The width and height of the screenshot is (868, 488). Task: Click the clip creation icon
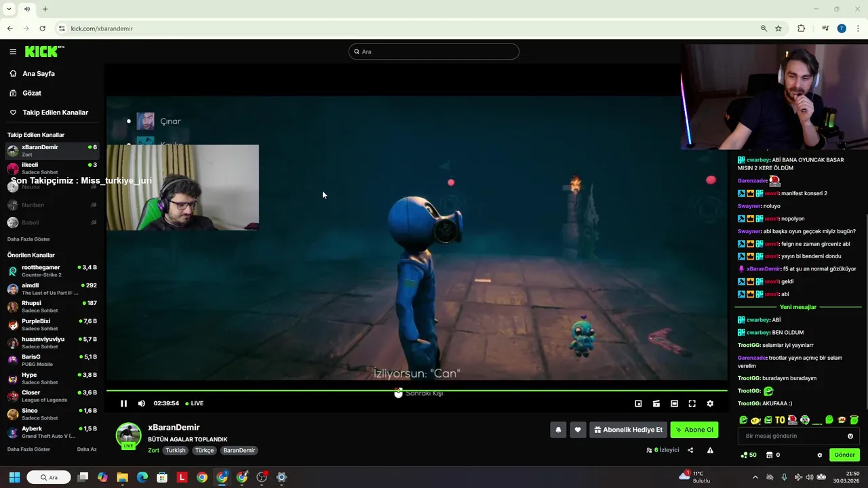pos(656,403)
